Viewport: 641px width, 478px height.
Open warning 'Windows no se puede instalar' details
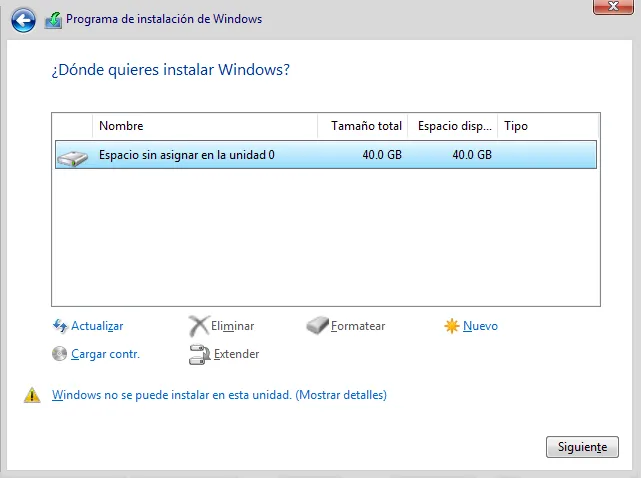pos(219,395)
